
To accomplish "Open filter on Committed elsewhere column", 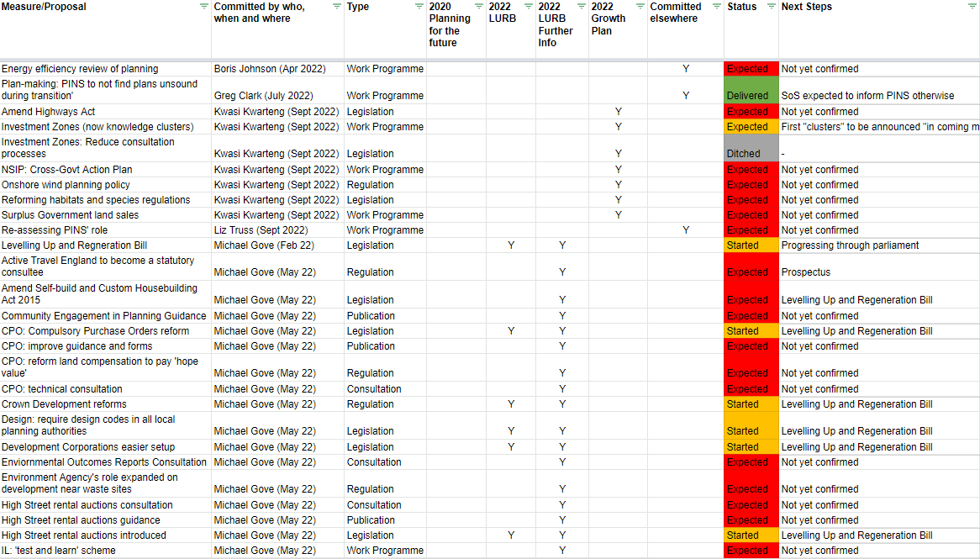I will [x=717, y=6].
